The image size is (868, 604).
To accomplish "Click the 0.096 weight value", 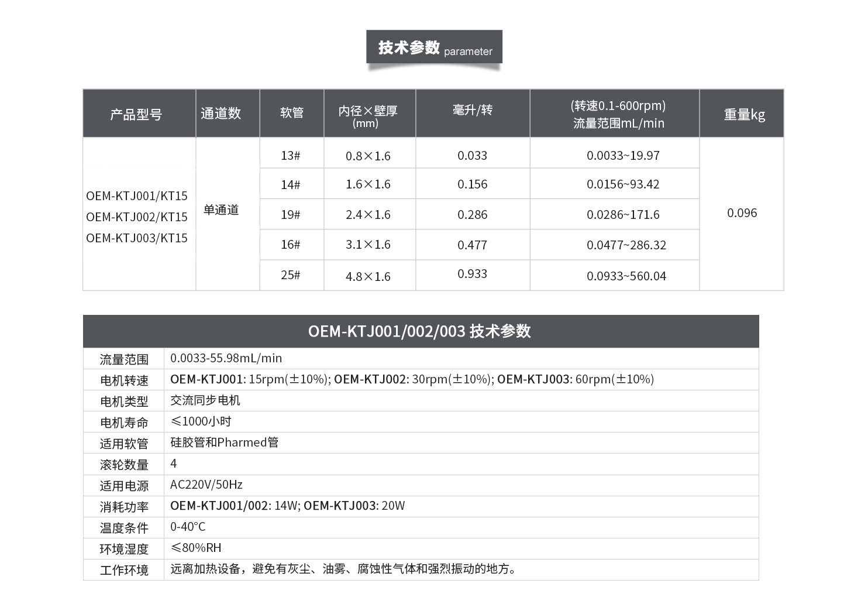I will [x=742, y=213].
